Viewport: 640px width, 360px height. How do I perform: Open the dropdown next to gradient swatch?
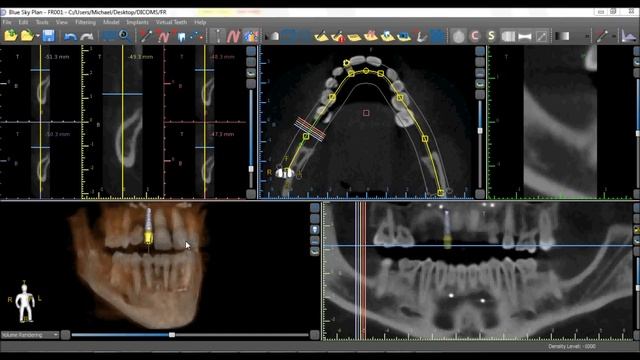(x=587, y=36)
